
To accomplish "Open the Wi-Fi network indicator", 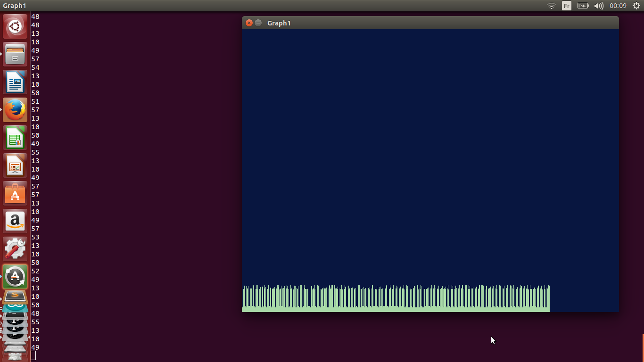I will click(552, 6).
